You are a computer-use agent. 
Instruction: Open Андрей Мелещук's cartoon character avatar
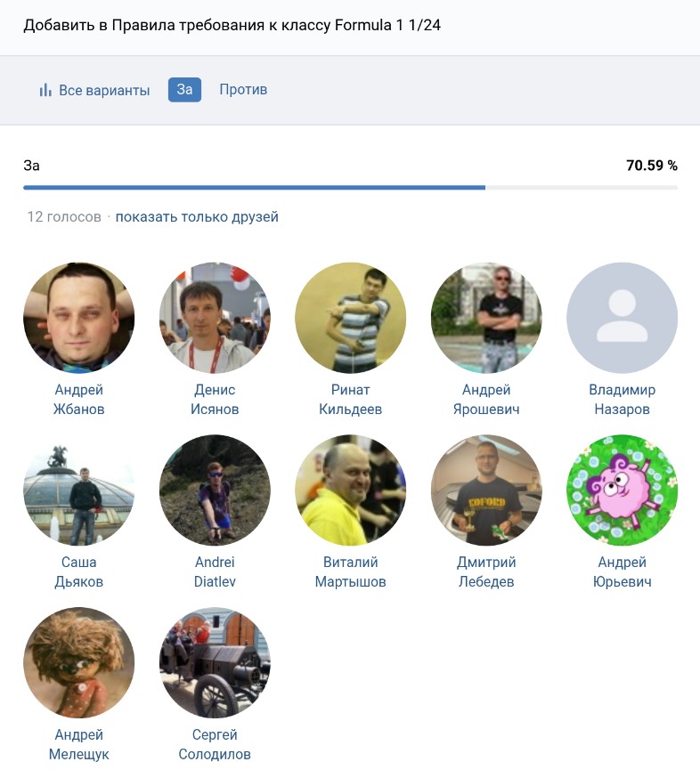(78, 663)
